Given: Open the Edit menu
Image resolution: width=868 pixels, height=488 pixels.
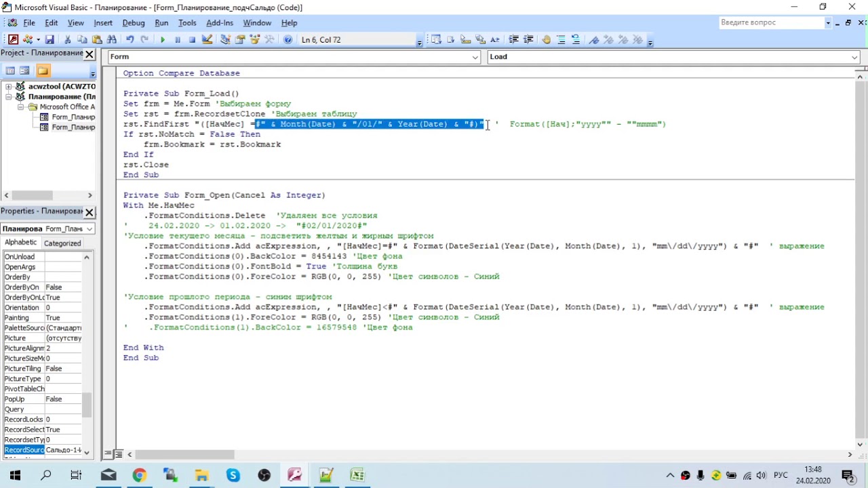Looking at the screenshot, I should pos(52,23).
